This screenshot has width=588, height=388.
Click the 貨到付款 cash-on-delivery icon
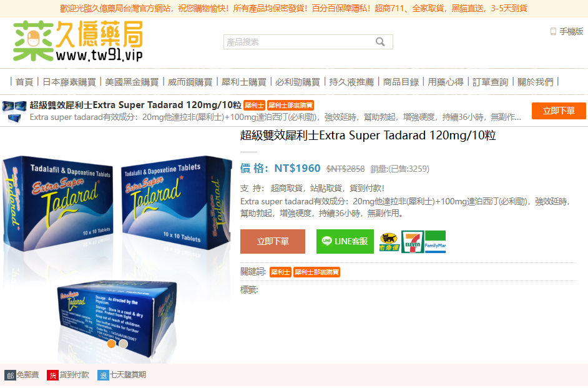click(52, 376)
